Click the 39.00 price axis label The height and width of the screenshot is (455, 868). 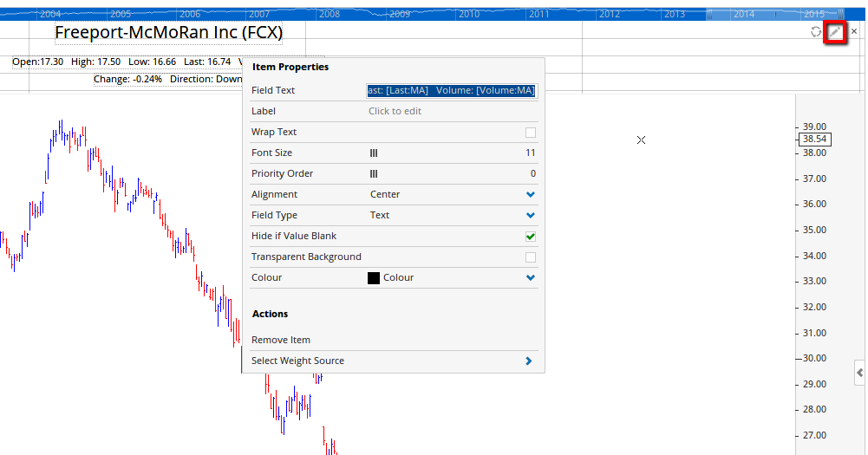[x=814, y=127]
